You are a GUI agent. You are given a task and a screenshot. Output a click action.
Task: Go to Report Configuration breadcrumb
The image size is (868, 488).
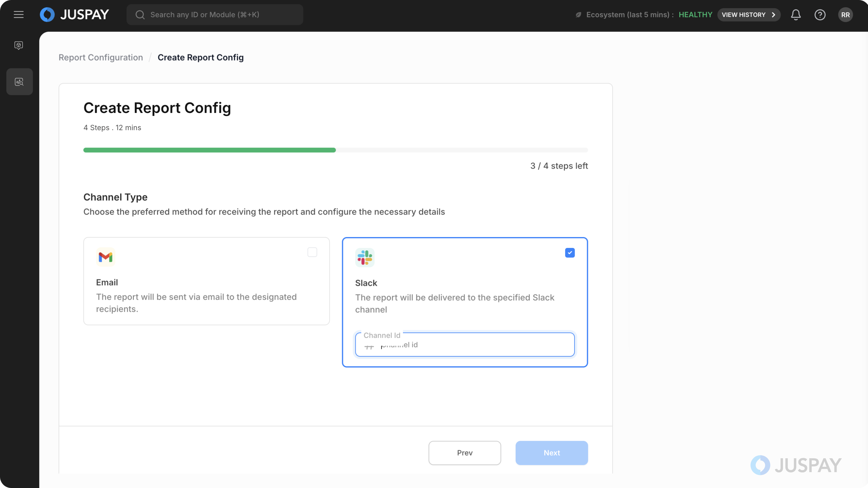[x=101, y=58]
